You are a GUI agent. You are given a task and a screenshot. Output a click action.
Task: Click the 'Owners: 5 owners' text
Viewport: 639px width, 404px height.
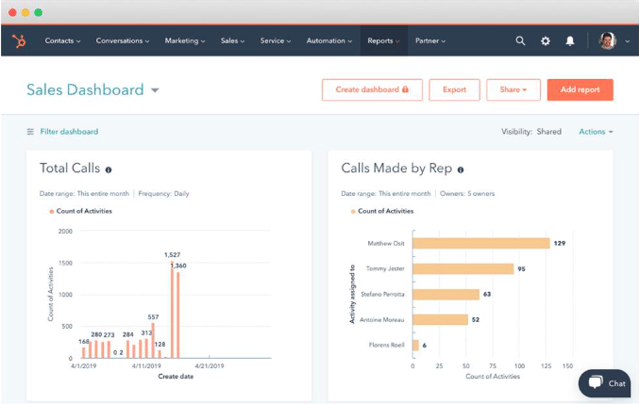(x=467, y=194)
